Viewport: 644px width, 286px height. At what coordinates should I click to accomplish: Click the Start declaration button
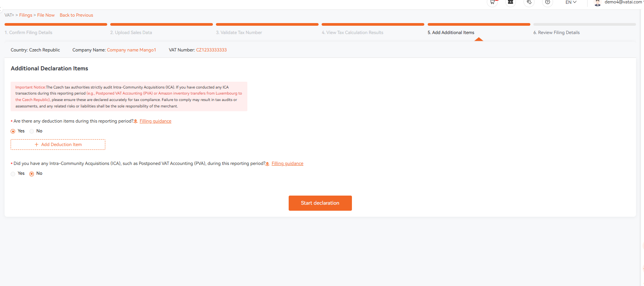coord(320,203)
